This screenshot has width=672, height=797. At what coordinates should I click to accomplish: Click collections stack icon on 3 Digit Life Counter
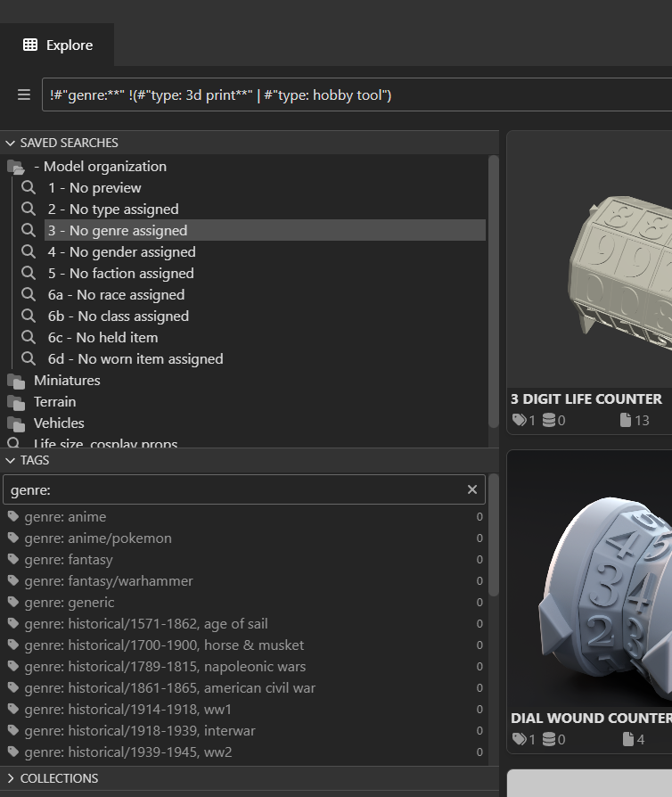tap(549, 420)
